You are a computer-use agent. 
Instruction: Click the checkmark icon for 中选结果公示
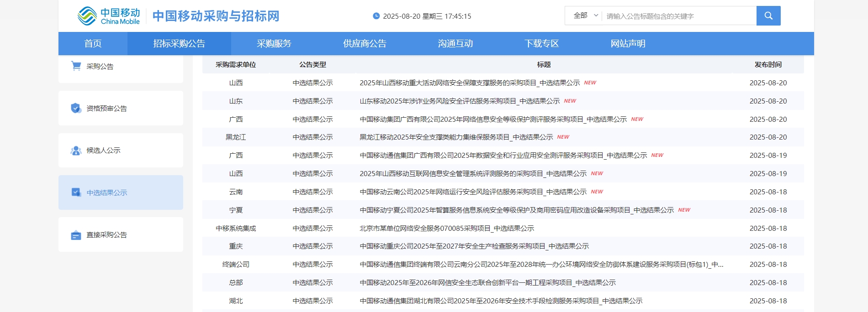point(76,192)
